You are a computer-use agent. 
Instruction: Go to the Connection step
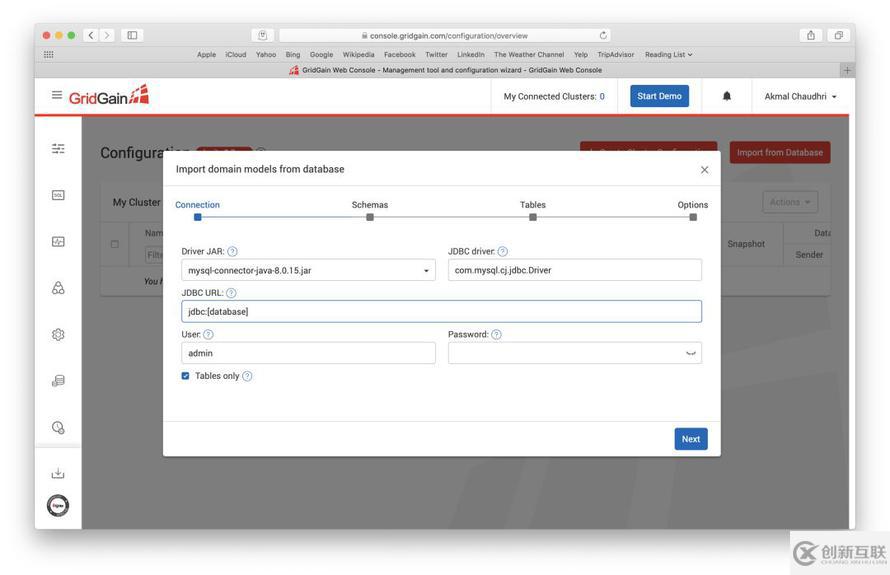(197, 209)
